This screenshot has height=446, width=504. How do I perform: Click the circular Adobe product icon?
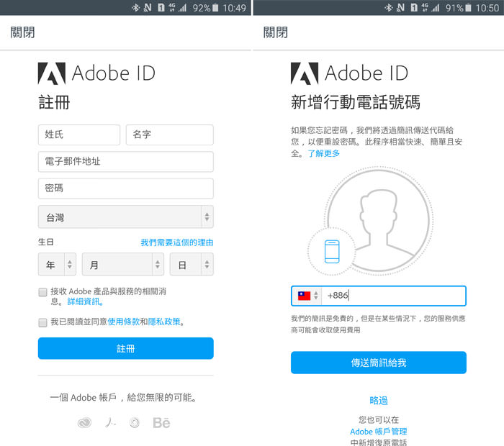[135, 422]
